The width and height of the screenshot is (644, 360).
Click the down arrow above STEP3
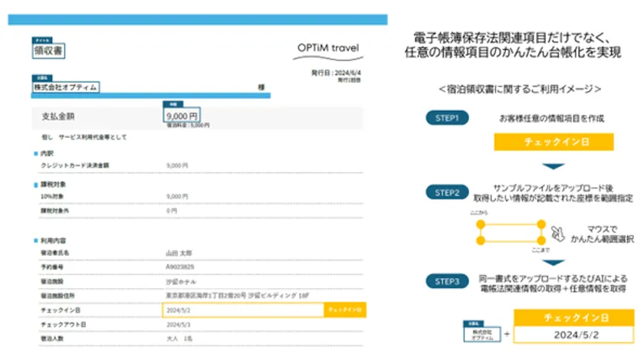point(553,261)
